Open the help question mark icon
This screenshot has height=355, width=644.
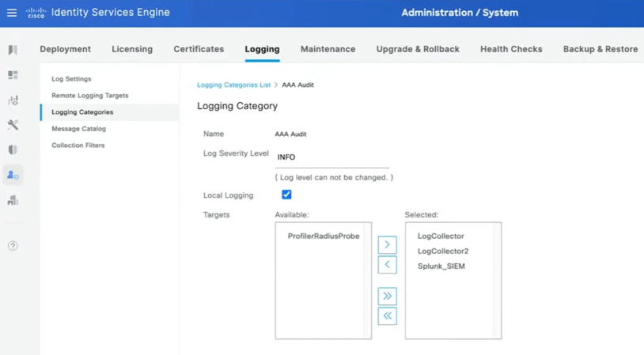[x=13, y=246]
